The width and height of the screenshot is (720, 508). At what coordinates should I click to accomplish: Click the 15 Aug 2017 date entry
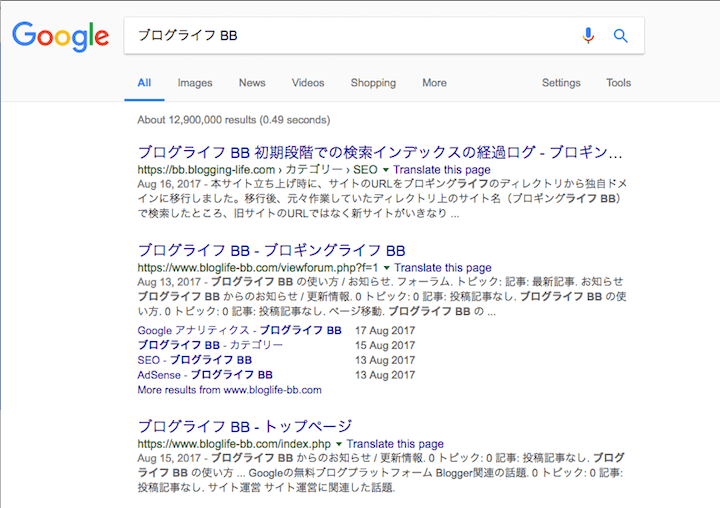click(385, 345)
